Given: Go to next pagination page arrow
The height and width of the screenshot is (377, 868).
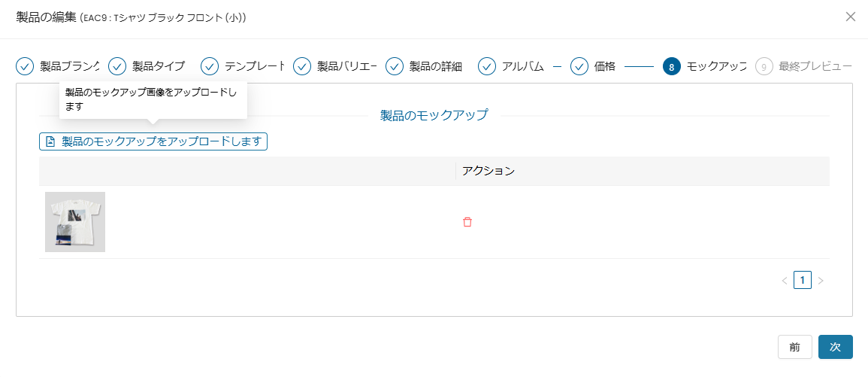Looking at the screenshot, I should [x=821, y=281].
